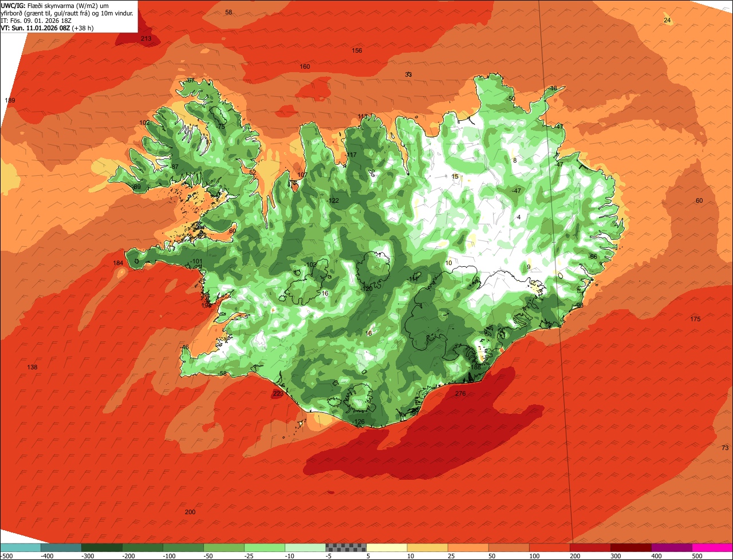Screen dimensions: 733x560
Task: Choose the red swatch for 200 to 300
Action: (x=590, y=547)
